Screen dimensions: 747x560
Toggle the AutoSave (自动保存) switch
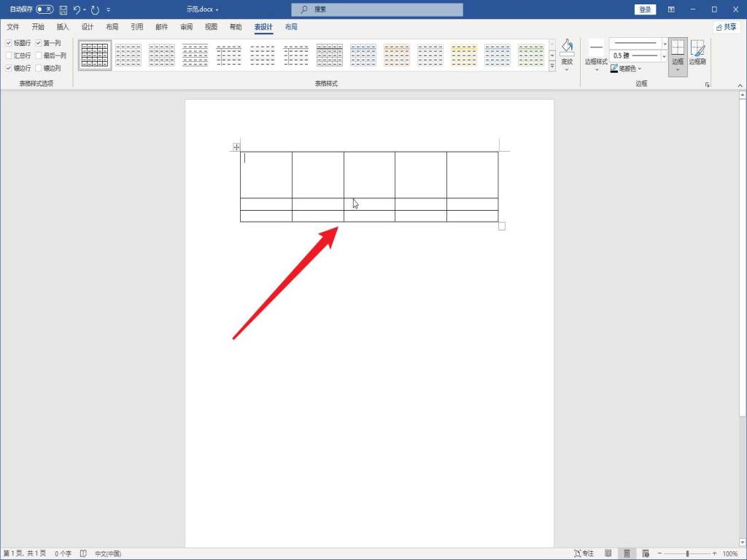[44, 9]
